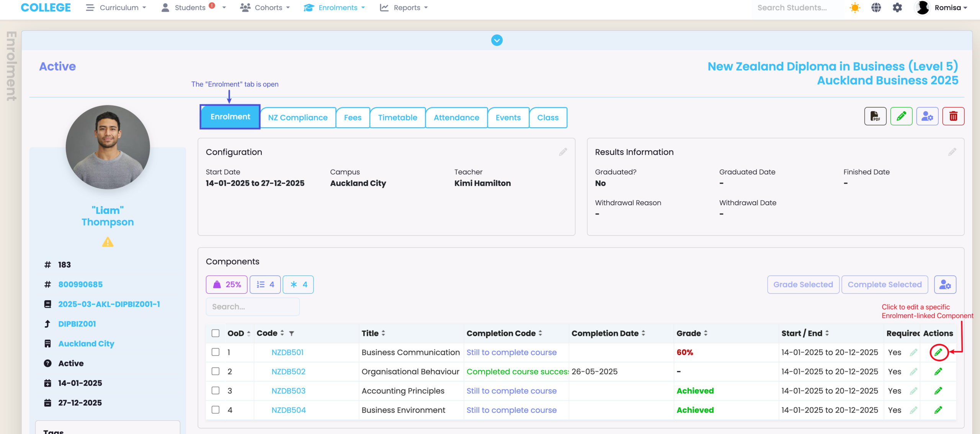Screen dimensions: 980x434
Task: Open the NZDB503 component link
Action: click(x=288, y=391)
